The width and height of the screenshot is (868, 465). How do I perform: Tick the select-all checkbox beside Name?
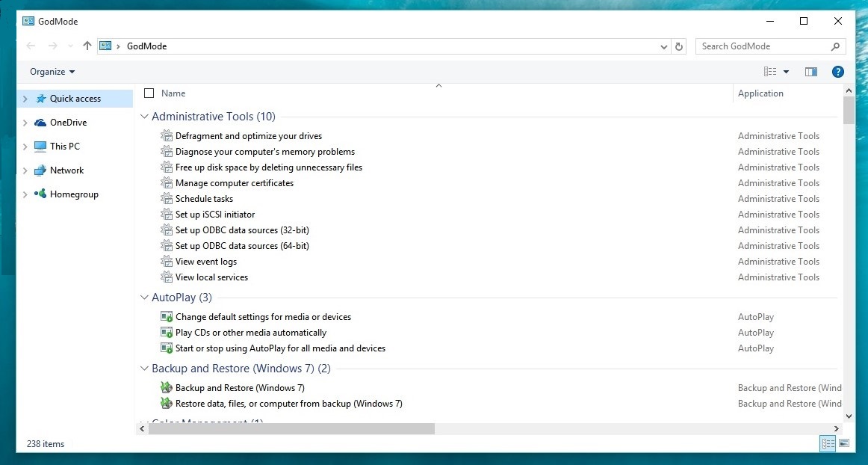(149, 93)
